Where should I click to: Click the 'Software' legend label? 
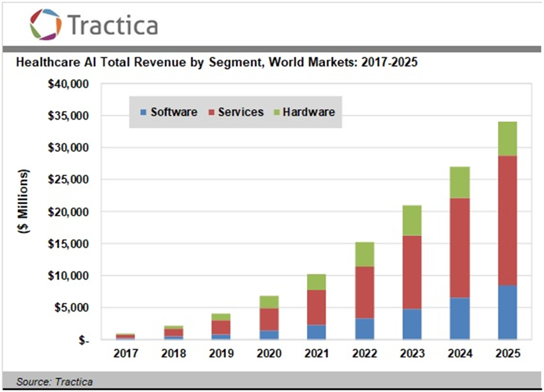coord(174,112)
